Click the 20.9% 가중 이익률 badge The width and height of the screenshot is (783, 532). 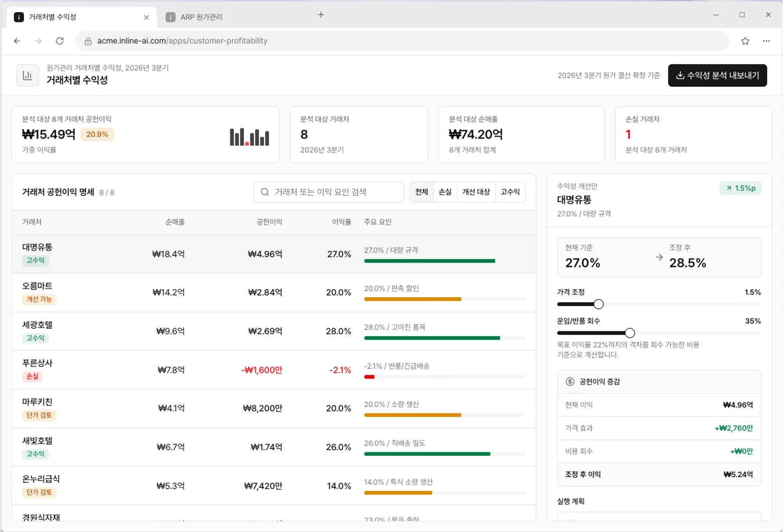(x=97, y=135)
